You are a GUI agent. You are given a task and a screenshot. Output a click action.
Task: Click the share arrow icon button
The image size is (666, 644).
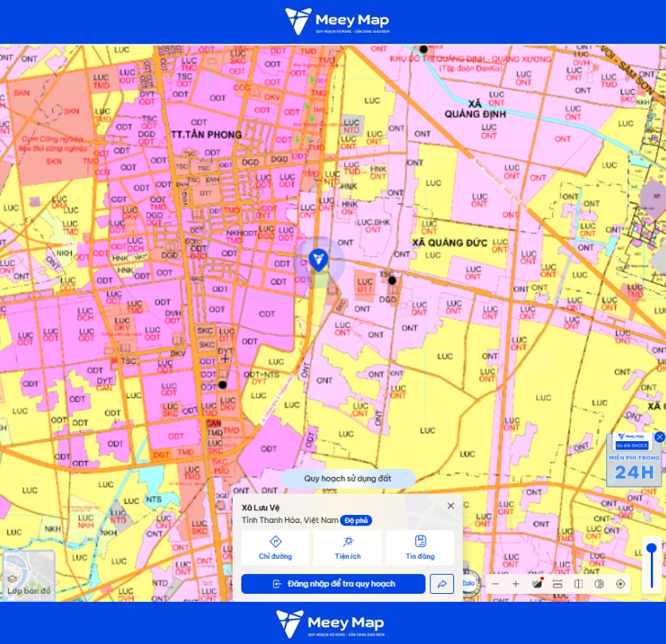pyautogui.click(x=441, y=584)
